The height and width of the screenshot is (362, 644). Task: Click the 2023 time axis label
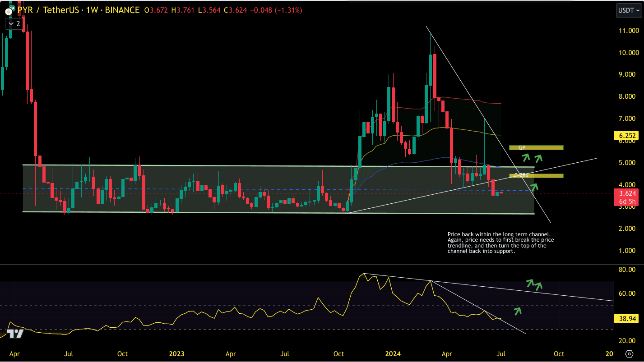click(x=176, y=353)
